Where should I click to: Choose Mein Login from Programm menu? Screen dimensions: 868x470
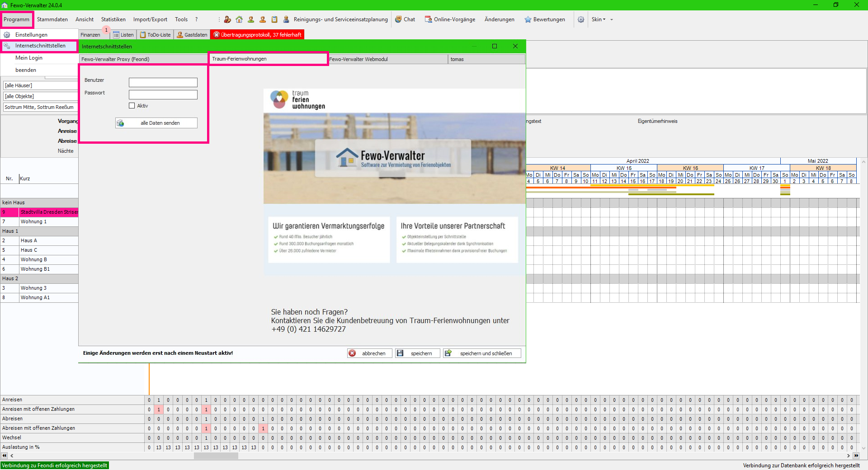(x=29, y=58)
